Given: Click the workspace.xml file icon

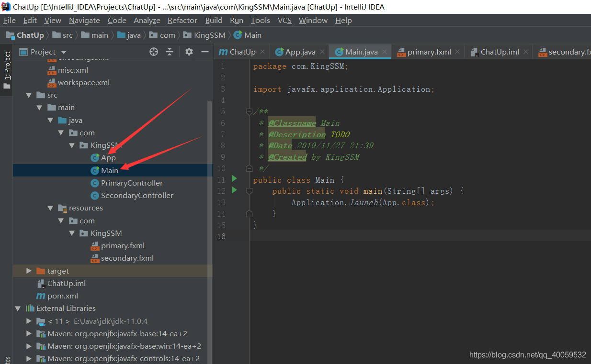Looking at the screenshot, I should coord(52,83).
